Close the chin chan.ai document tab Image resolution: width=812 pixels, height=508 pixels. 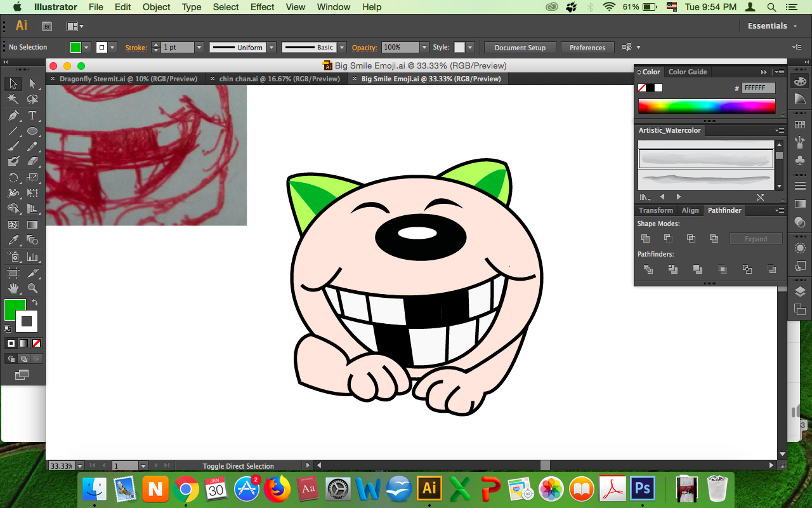pos(213,79)
